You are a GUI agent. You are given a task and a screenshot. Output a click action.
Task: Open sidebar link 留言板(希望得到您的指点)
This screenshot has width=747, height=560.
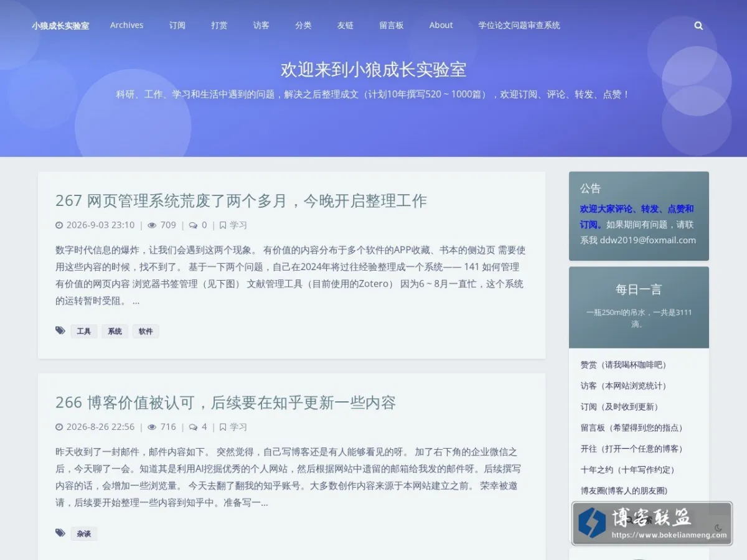pos(632,428)
